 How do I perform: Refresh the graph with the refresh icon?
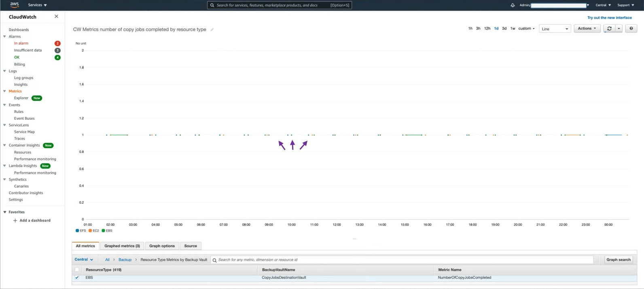(609, 28)
